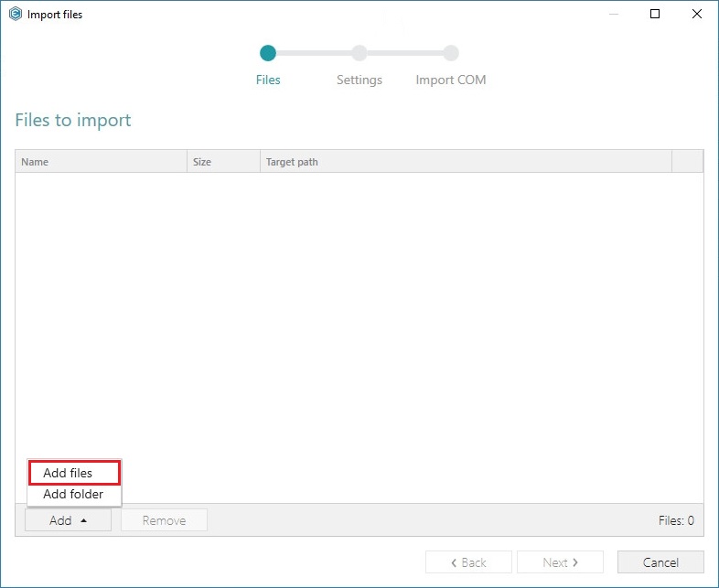Image resolution: width=719 pixels, height=588 pixels.
Task: Close the Import files window
Action: click(x=696, y=14)
